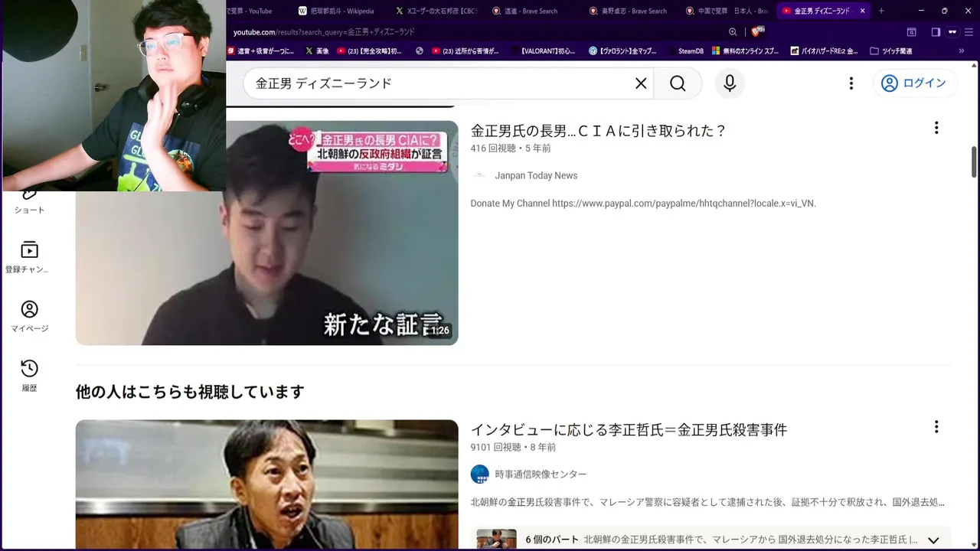Open 履歴 history in the sidebar

coord(29,376)
